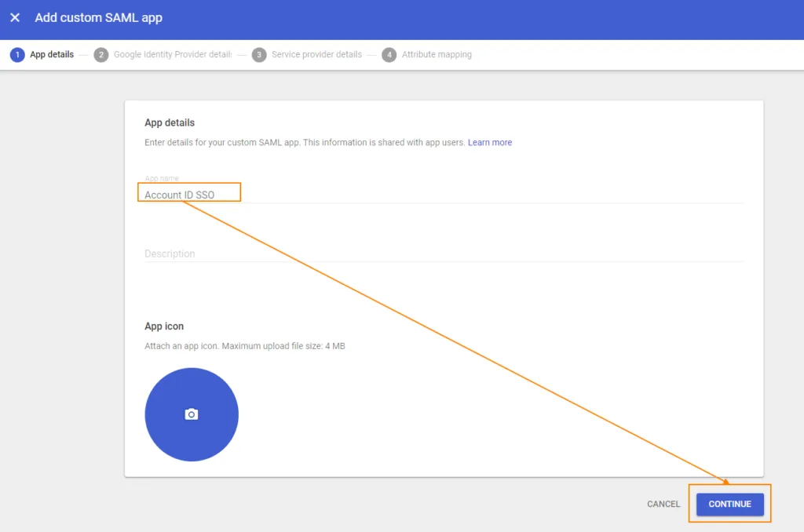Close the Add custom SAML app dialog
The image size is (804, 532).
tap(15, 17)
